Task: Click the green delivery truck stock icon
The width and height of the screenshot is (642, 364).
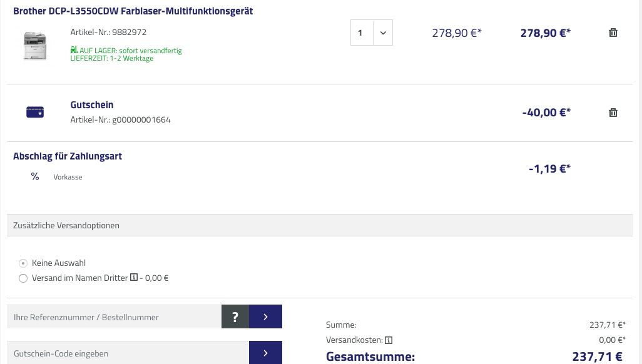Action: point(74,50)
